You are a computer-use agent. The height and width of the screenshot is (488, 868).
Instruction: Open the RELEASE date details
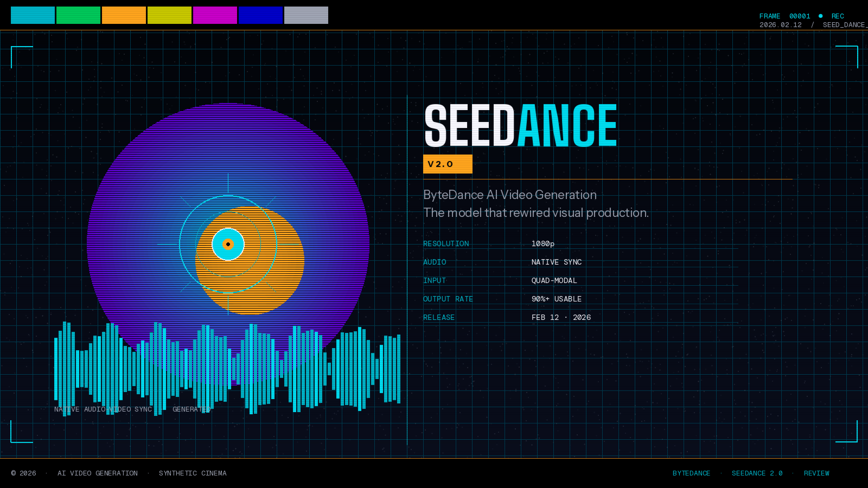coord(561,317)
